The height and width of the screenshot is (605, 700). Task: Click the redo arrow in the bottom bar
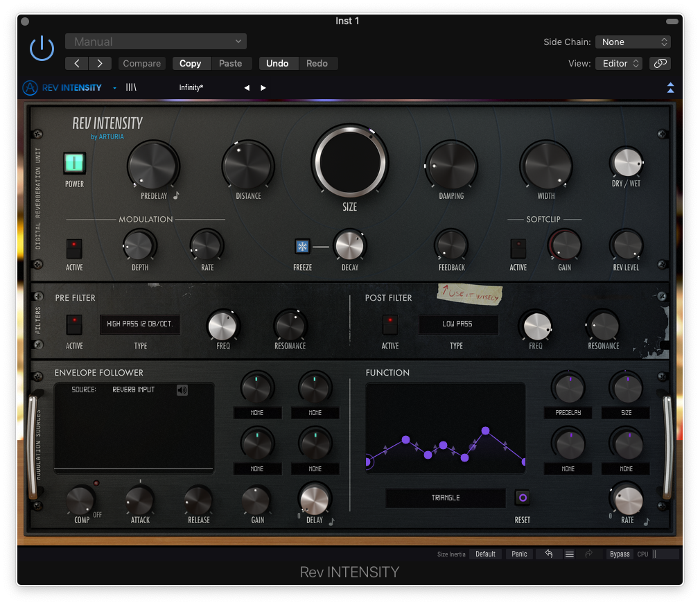coord(589,554)
